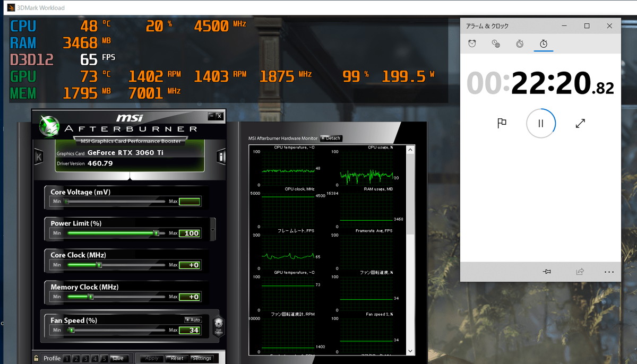Open Afterburner Settings
Viewport: 637px width, 364px height.
(x=202, y=359)
